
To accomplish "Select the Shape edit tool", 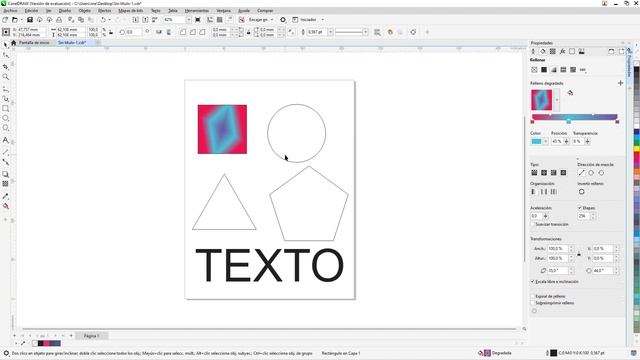I will [x=5, y=55].
